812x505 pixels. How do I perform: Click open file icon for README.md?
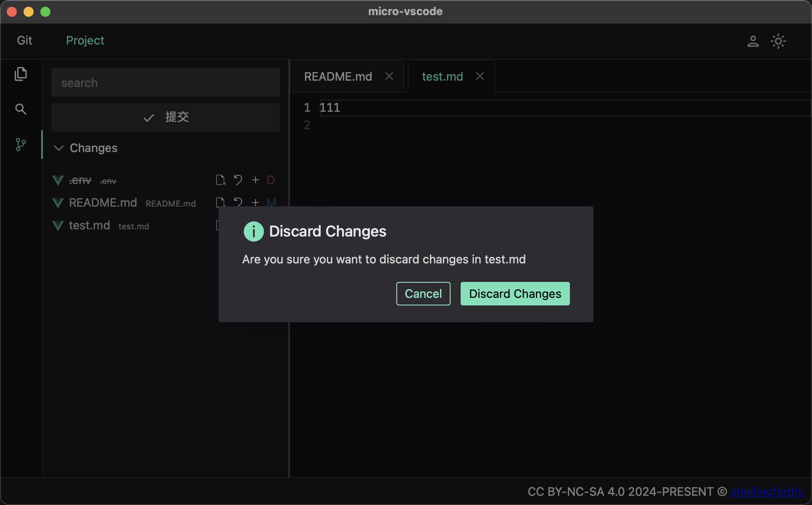coord(221,202)
